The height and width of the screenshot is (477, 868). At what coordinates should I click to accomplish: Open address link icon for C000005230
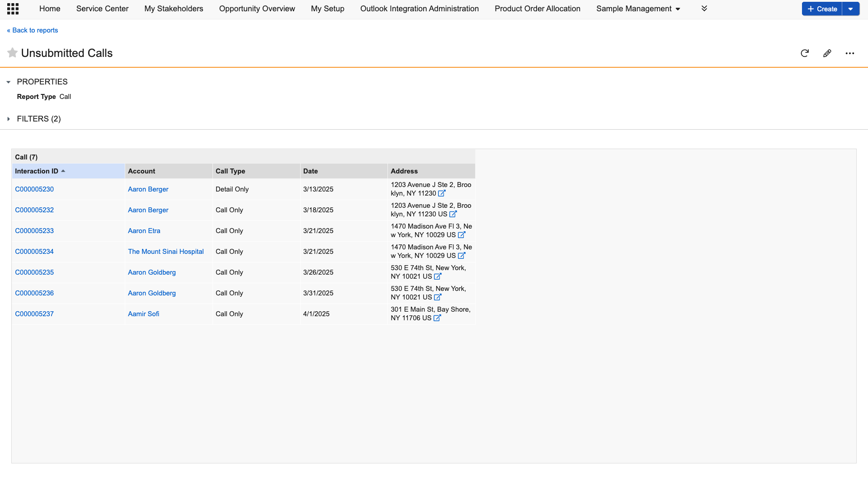[442, 193]
